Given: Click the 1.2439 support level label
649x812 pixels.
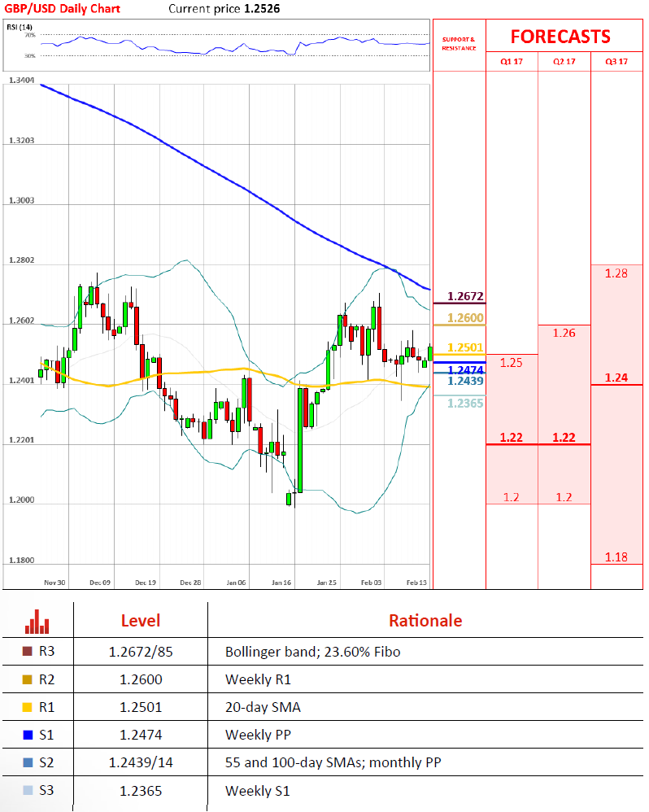Looking at the screenshot, I should click(465, 381).
